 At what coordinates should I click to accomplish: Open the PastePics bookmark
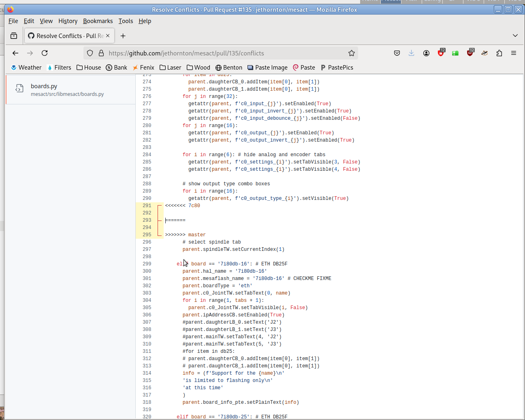tap(337, 68)
